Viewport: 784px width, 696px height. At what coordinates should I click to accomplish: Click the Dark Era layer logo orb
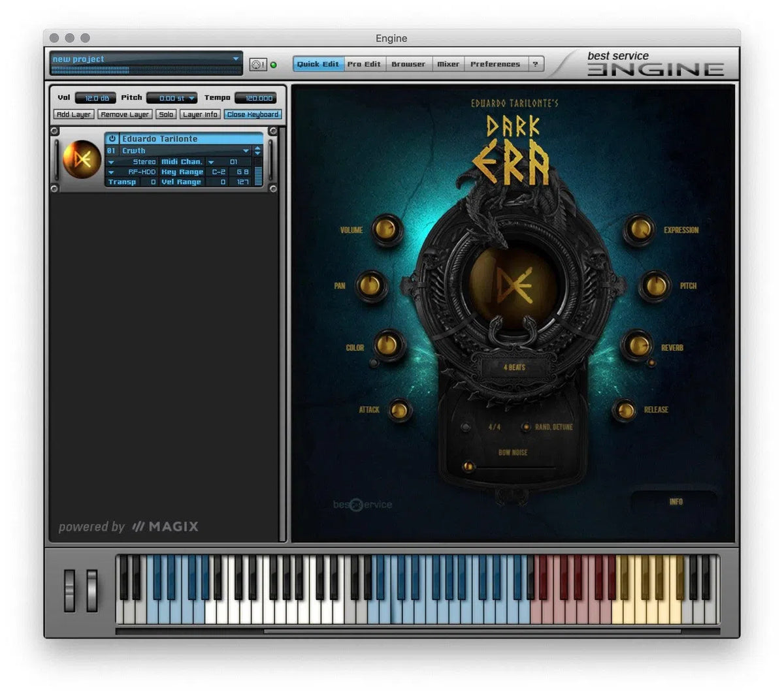coord(81,159)
